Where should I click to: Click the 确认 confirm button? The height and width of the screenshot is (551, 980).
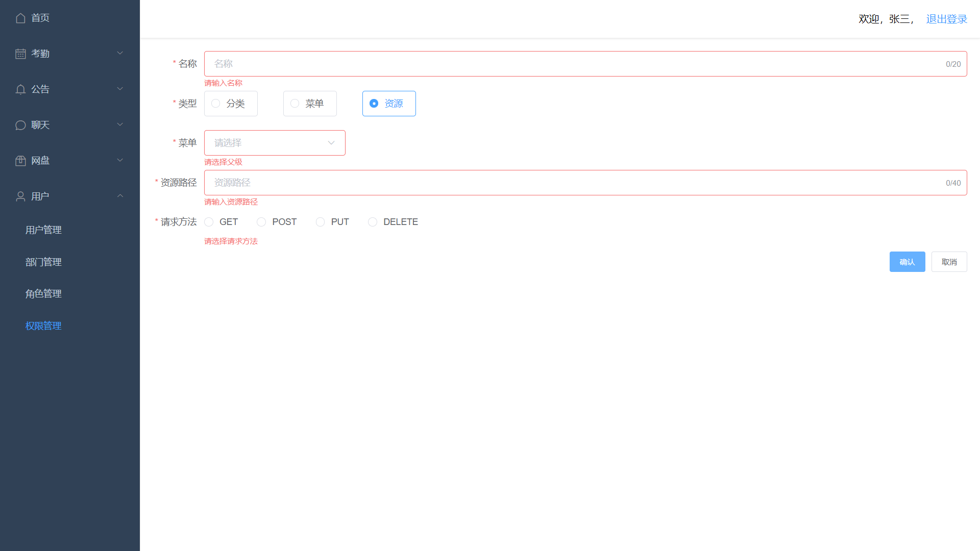point(907,262)
